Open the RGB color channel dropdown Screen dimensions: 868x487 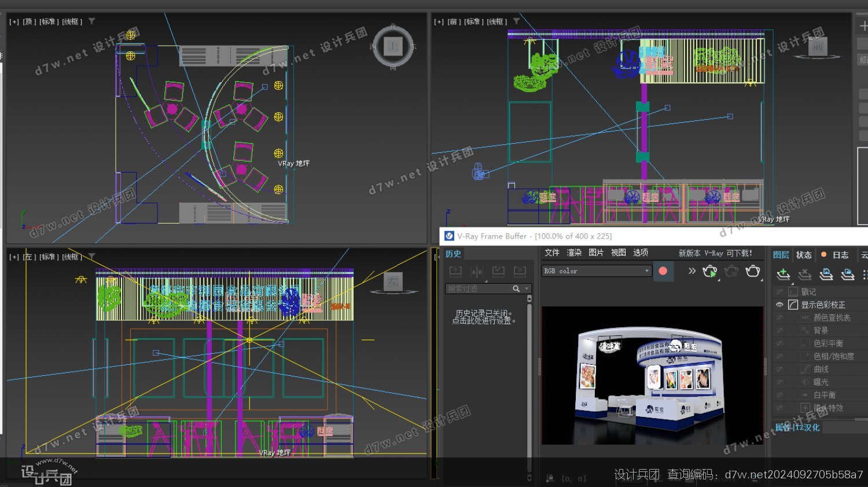click(x=597, y=271)
